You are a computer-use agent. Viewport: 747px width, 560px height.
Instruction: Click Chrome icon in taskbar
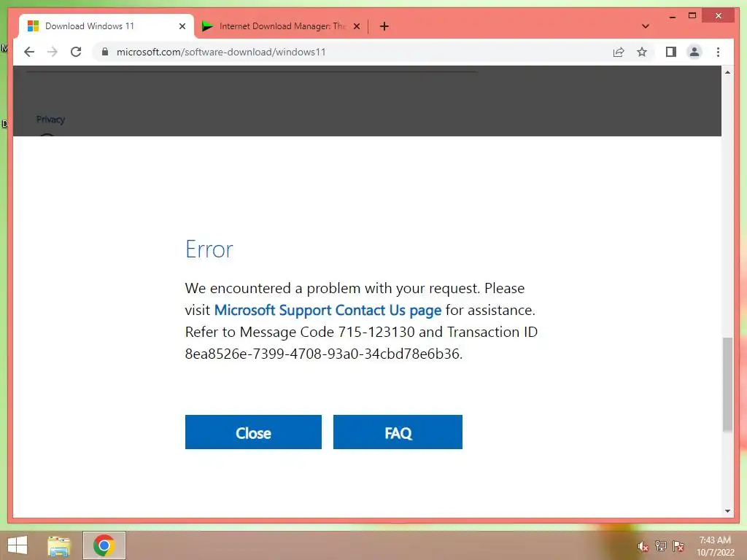[x=104, y=545]
